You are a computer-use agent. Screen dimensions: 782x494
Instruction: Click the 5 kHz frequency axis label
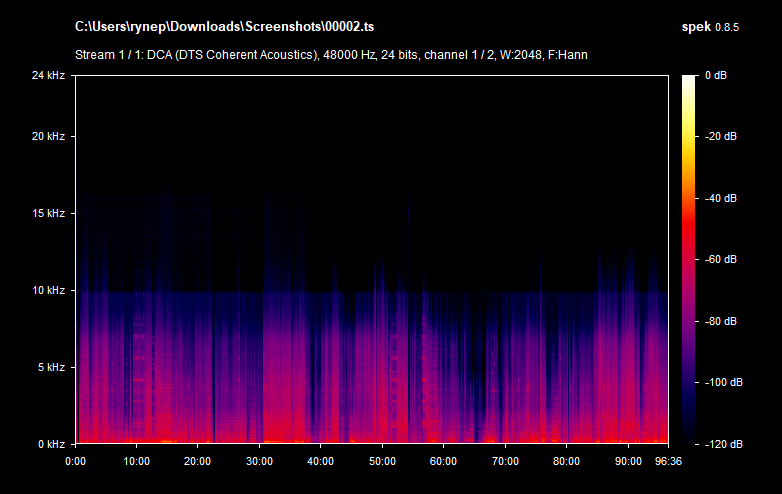[50, 368]
